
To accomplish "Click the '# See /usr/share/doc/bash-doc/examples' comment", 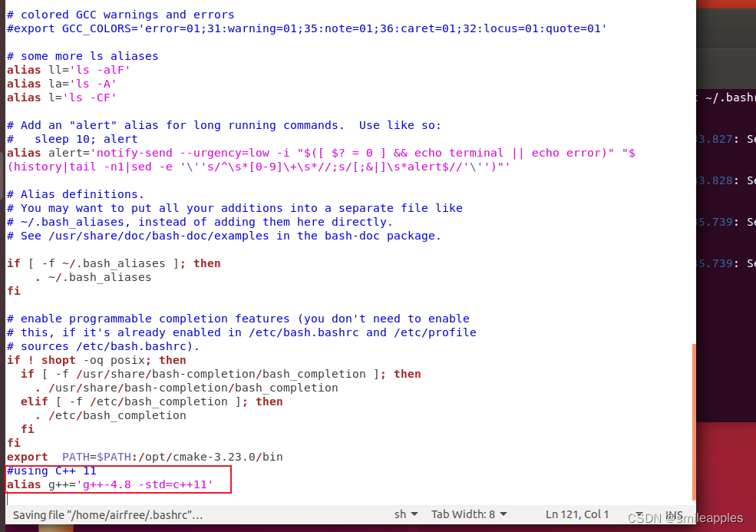I will point(224,236).
